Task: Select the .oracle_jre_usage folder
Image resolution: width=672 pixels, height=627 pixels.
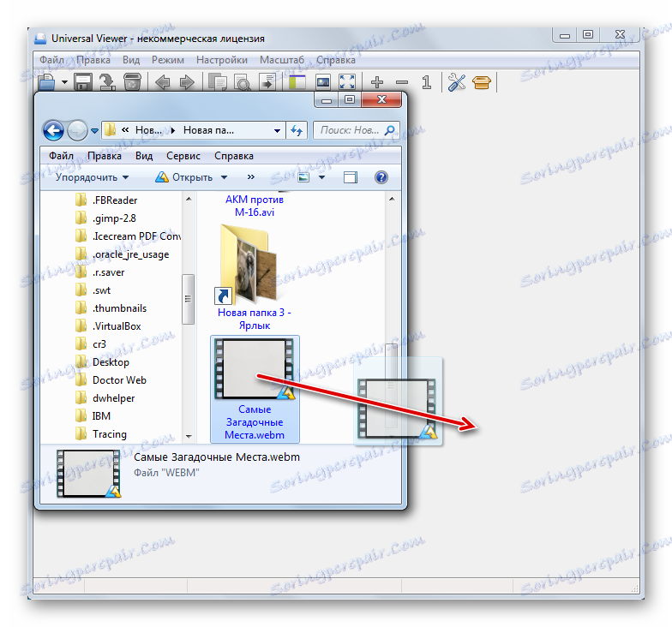Action: point(122,254)
